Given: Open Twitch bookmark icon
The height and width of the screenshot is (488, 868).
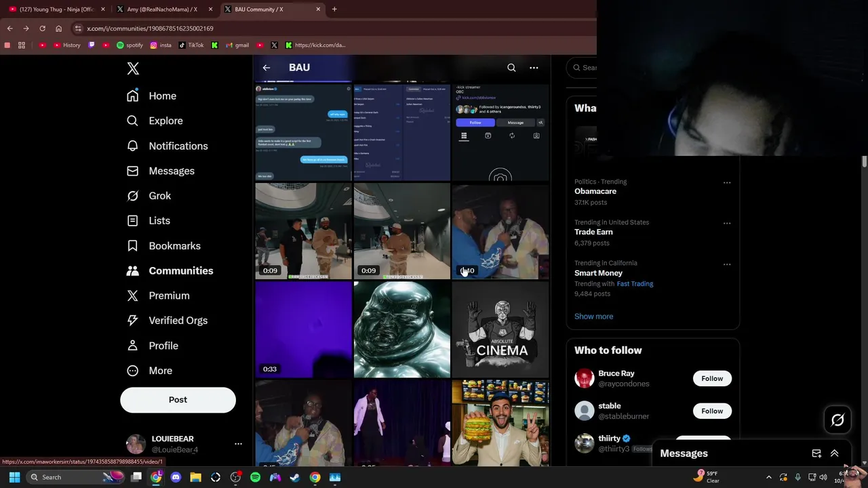Looking at the screenshot, I should [x=92, y=45].
